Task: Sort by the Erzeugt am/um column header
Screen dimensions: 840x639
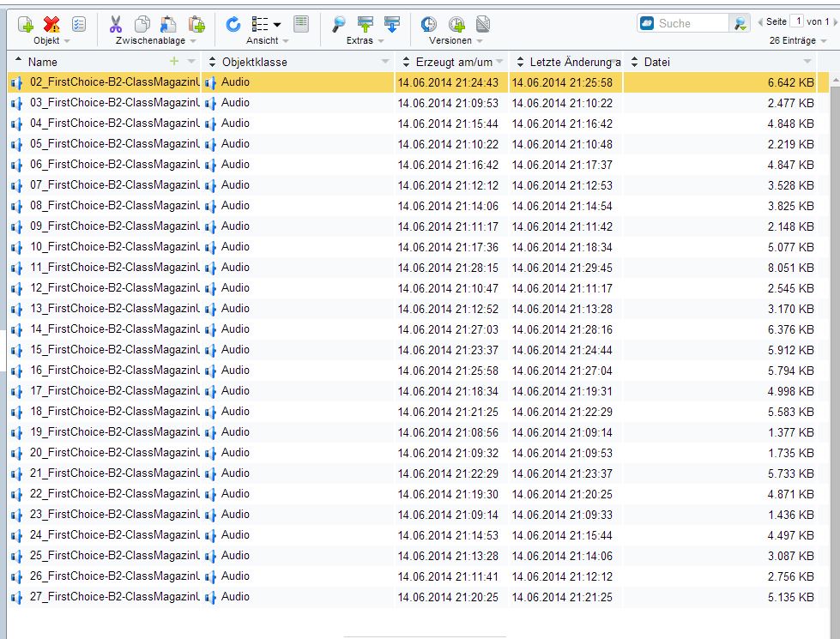Action: [x=454, y=62]
